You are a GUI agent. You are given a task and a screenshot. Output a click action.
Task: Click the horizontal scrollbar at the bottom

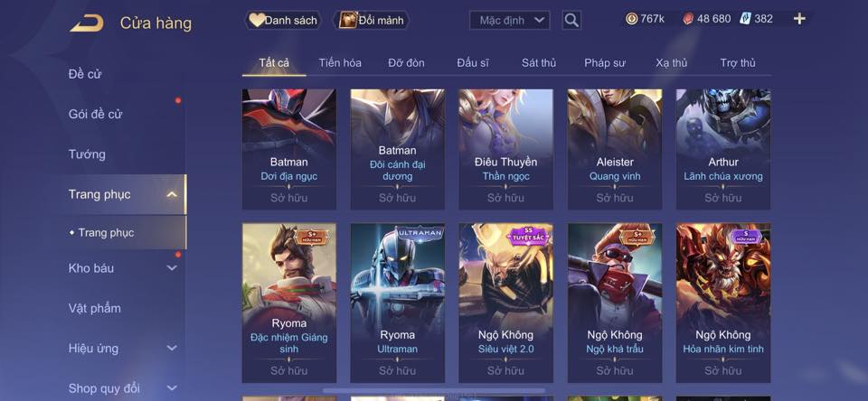(x=434, y=390)
